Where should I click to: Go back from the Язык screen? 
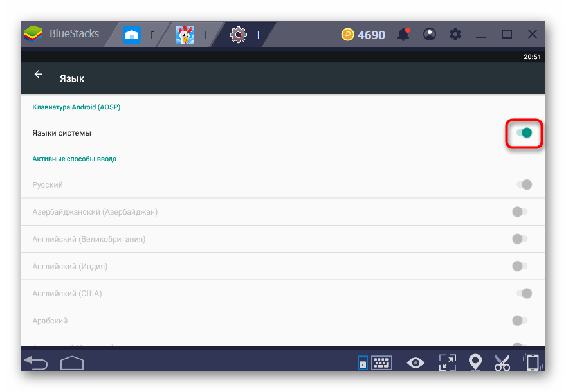click(x=38, y=75)
